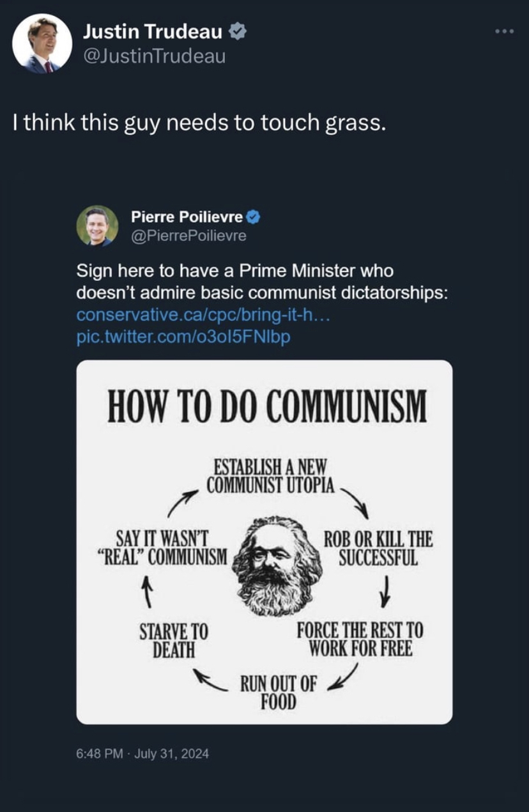529x812 pixels.
Task: Click the 6:48 PM timestamp
Action: (x=99, y=754)
